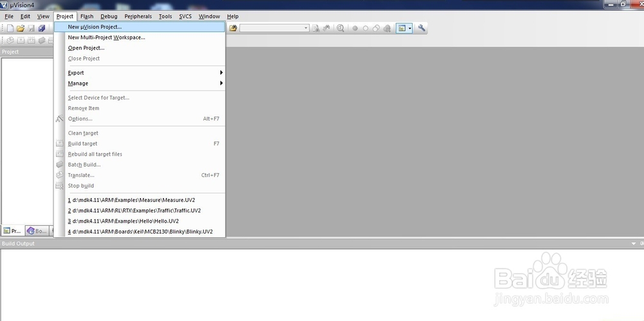Open recent project Hello.UV2

[140, 221]
